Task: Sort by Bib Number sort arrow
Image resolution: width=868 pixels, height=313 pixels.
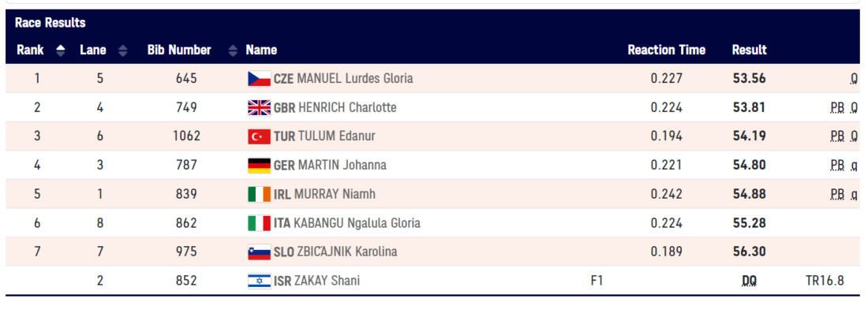Action: pos(233,50)
